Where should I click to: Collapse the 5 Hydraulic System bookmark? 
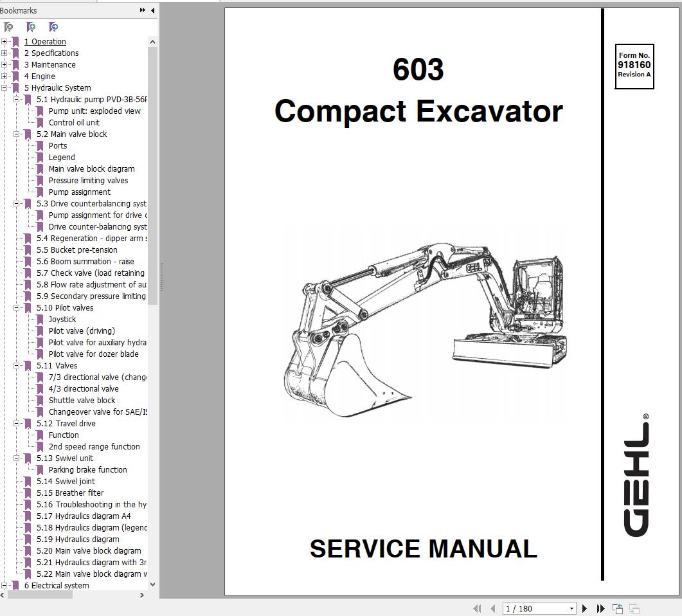tap(4, 87)
